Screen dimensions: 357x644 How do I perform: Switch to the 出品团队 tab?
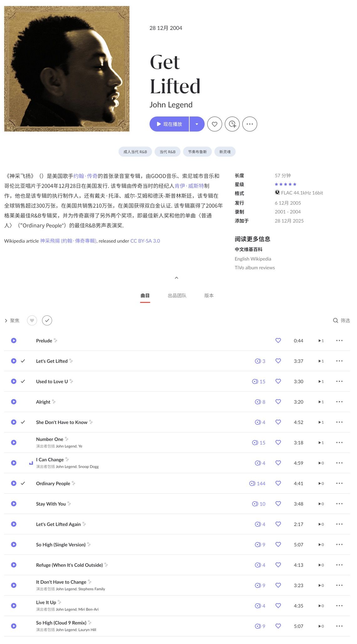177,296
